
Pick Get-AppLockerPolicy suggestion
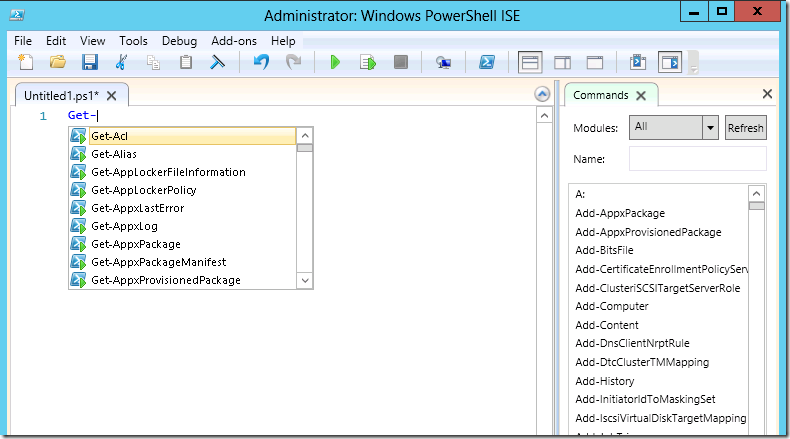tap(144, 190)
